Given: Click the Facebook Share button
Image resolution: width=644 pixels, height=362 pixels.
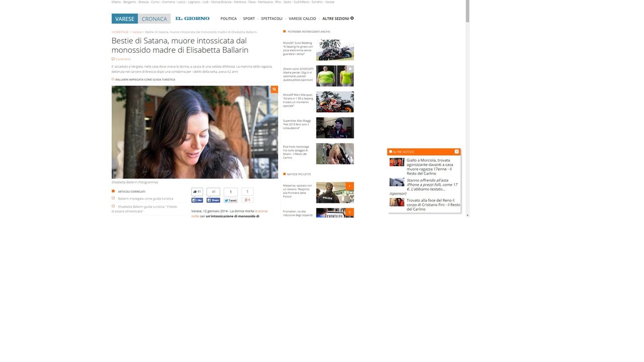Looking at the screenshot, I should click(213, 200).
